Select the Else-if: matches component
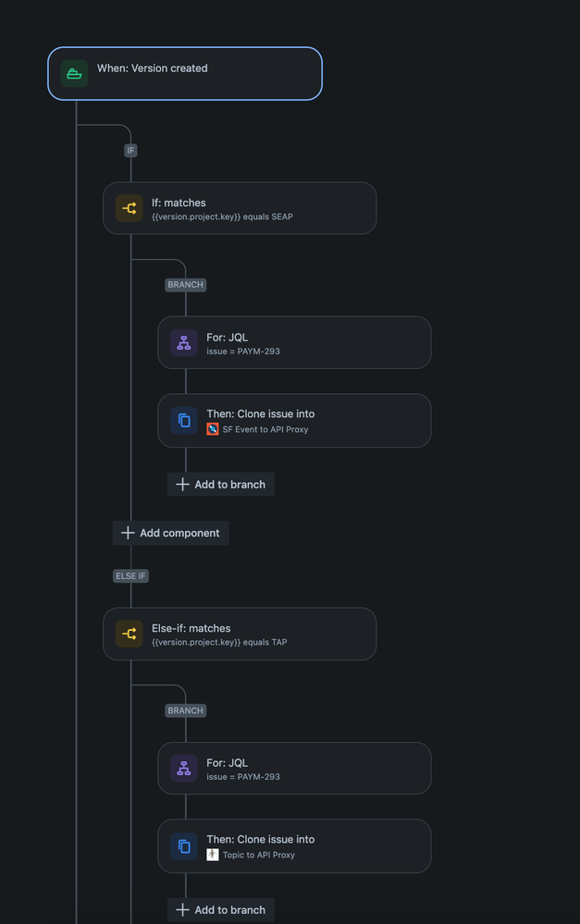 coord(240,634)
